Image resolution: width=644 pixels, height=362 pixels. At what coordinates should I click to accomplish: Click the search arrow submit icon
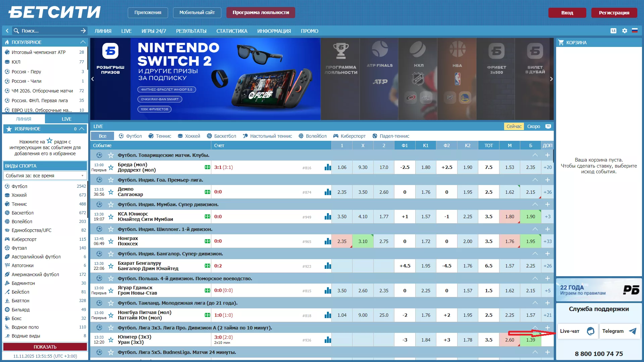point(83,31)
